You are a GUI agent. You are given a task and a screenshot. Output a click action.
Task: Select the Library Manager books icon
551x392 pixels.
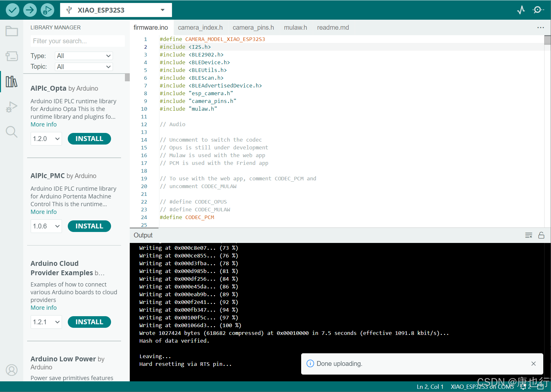12,82
